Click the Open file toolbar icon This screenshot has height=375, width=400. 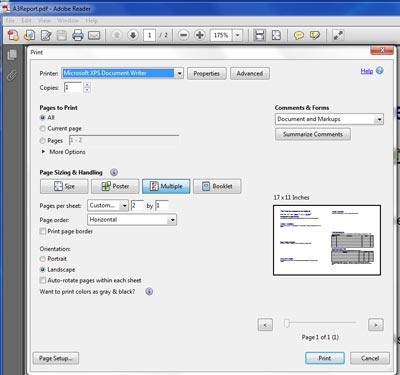point(30,35)
